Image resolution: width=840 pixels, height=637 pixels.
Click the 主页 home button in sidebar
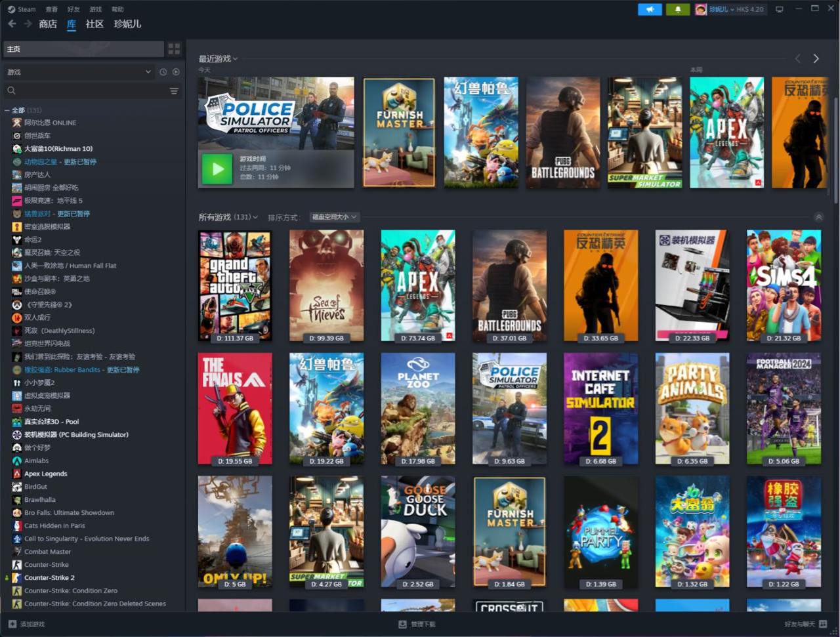[83, 49]
